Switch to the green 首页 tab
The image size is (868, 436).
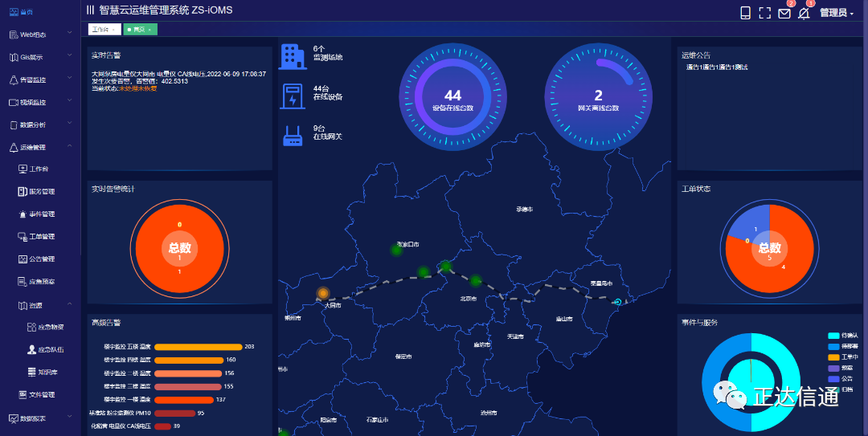tap(138, 30)
